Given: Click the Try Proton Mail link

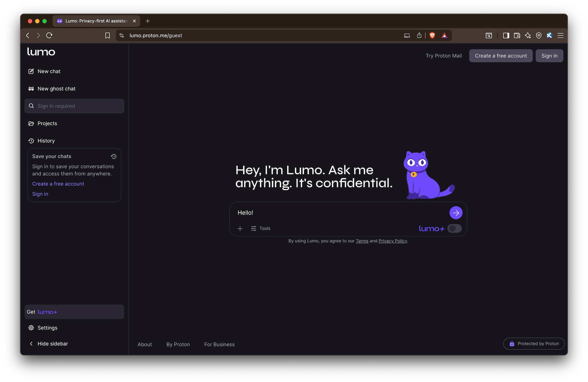Looking at the screenshot, I should click(x=444, y=56).
